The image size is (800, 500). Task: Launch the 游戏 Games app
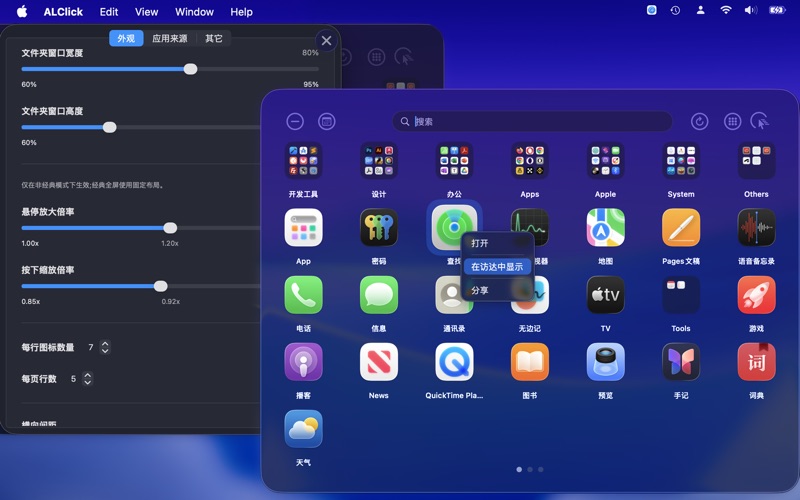point(756,295)
